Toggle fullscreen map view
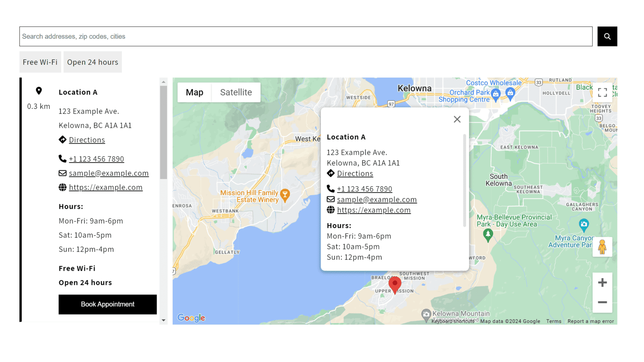 click(x=603, y=92)
